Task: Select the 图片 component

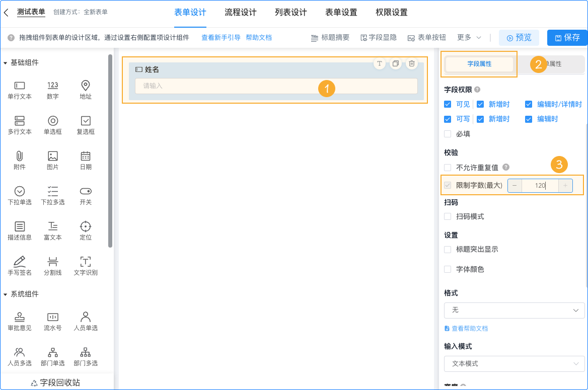Action: (x=52, y=160)
